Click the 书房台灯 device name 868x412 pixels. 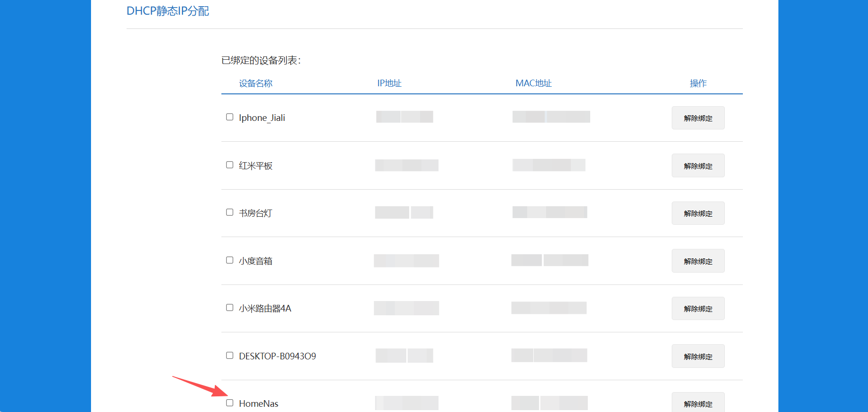256,213
